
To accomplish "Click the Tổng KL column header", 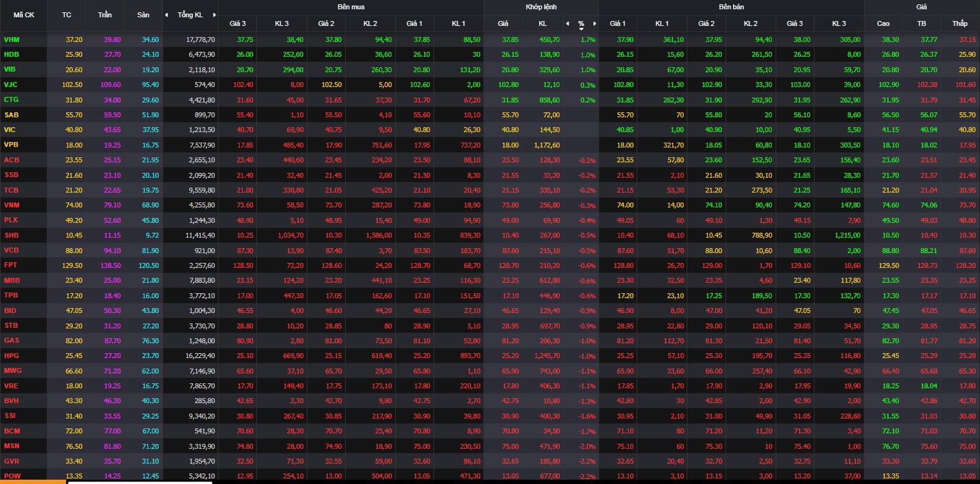I will [190, 15].
